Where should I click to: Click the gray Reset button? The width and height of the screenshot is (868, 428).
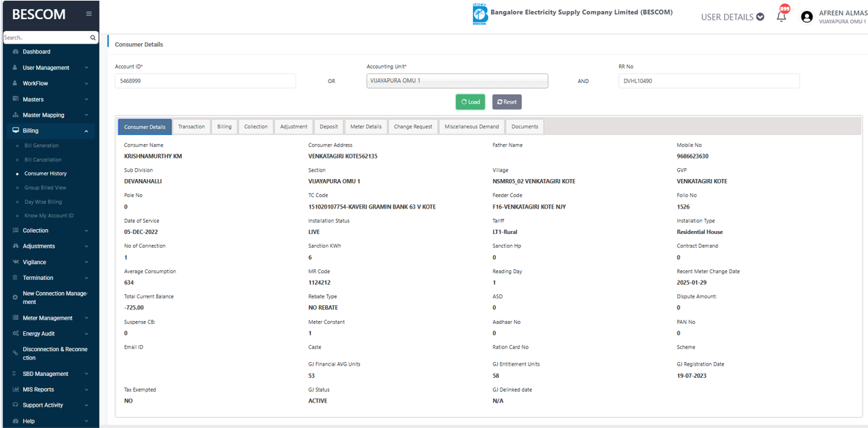point(507,102)
